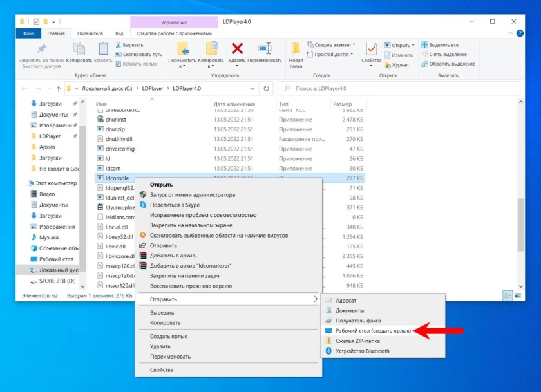Open the address bar history dropdown arrow
Screen dimensions: 541x392
pyautogui.click(x=254, y=88)
